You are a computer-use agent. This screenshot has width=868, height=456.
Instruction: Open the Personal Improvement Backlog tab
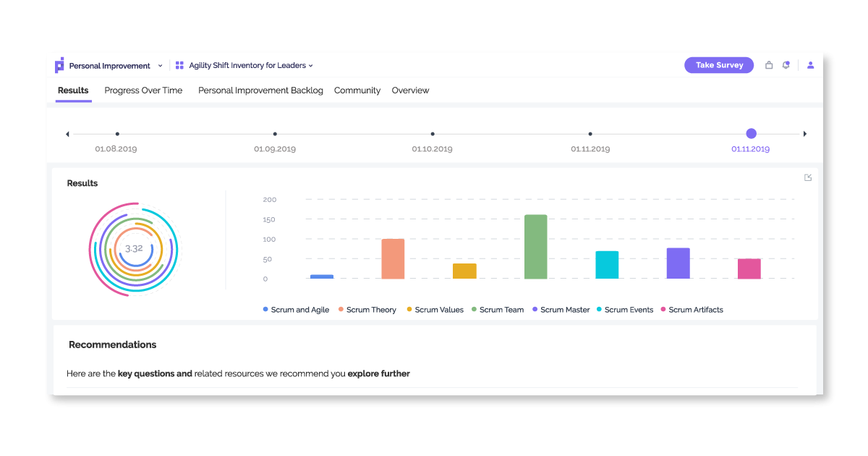[x=260, y=90]
